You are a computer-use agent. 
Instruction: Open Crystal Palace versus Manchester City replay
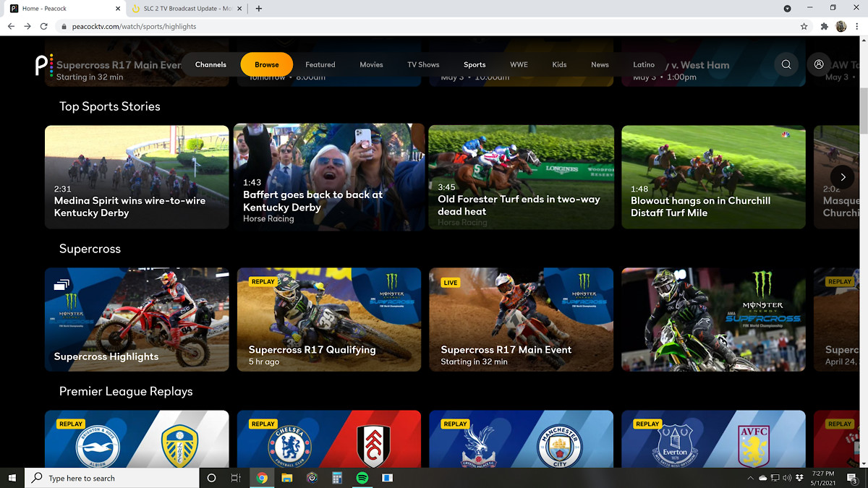point(522,439)
